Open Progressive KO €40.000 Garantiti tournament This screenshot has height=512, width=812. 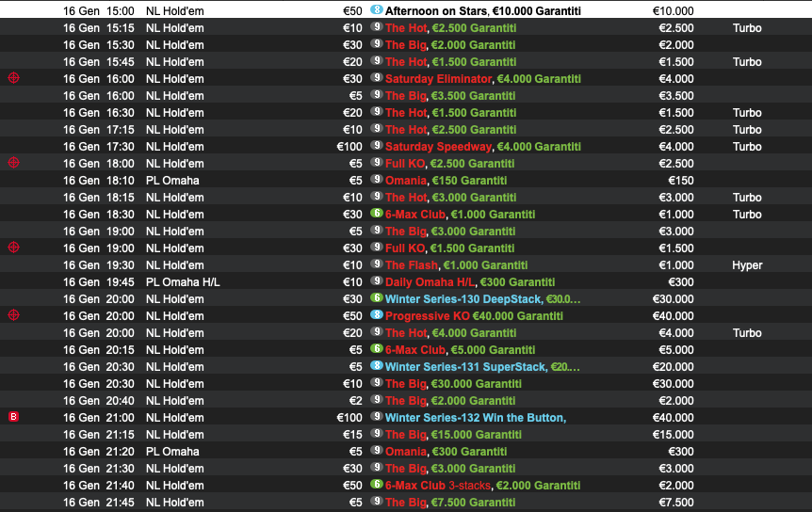pyautogui.click(x=474, y=316)
